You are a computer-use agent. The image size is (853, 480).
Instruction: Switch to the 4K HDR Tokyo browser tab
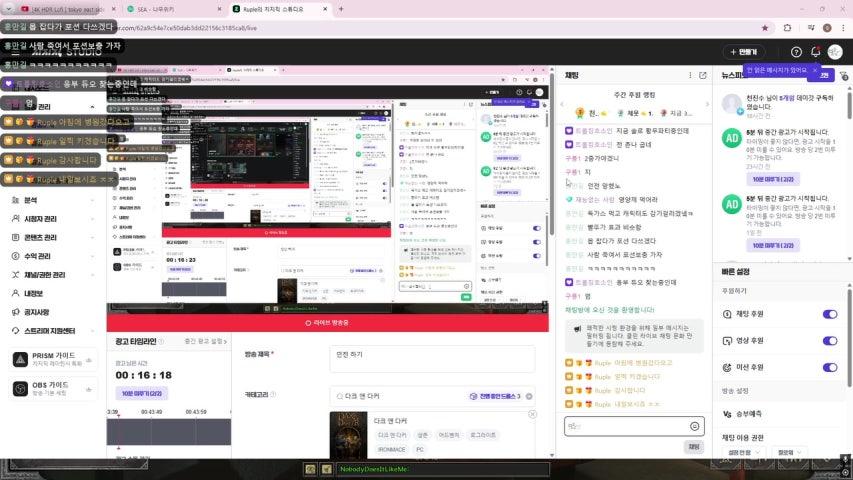point(67,9)
